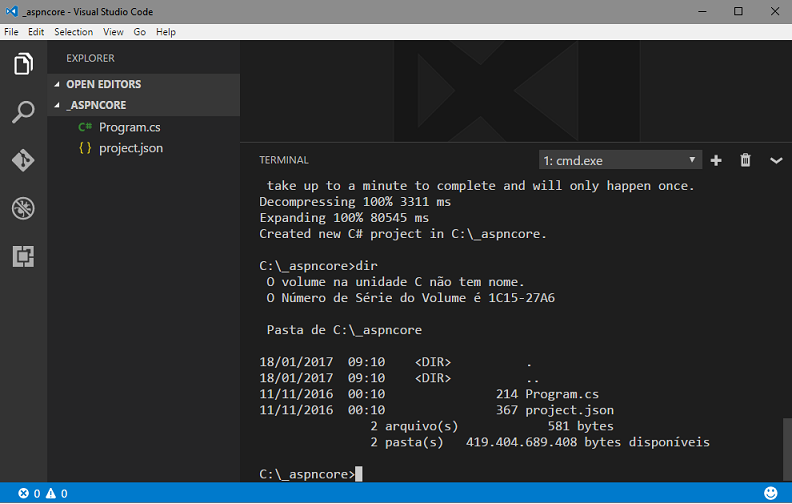
Task: Close the Visual Studio Code window
Action: 774,11
